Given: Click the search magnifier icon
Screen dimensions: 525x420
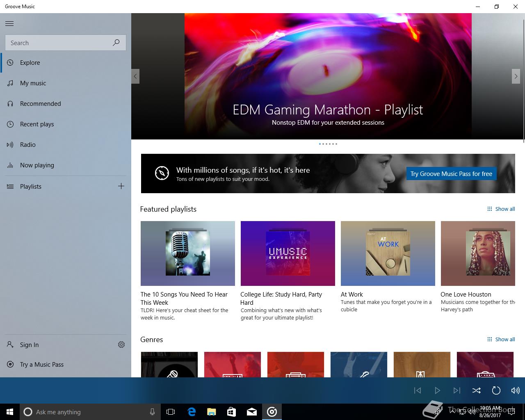Looking at the screenshot, I should pos(116,43).
